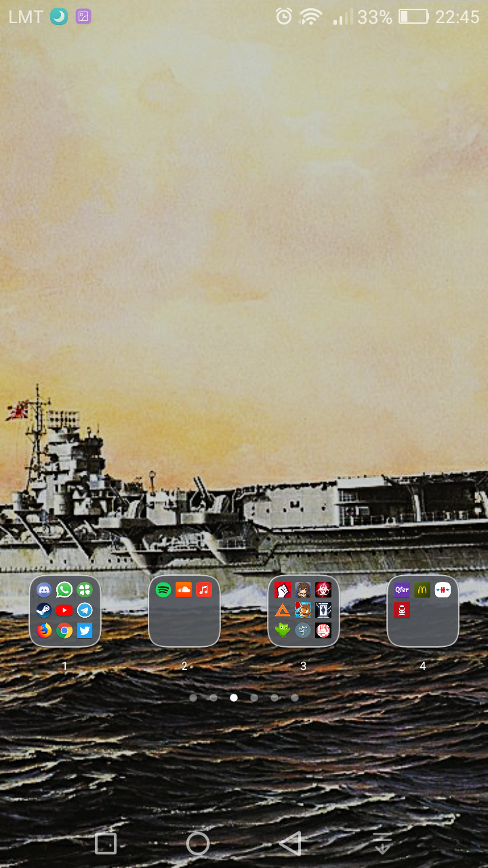Tap the teal moon status icon
This screenshot has height=868, width=488.
coord(59,17)
